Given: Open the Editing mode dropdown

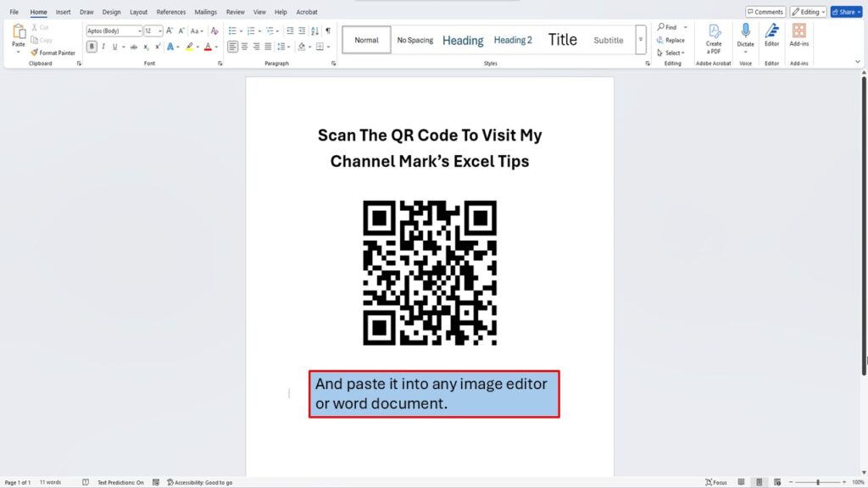Looking at the screenshot, I should [x=808, y=12].
